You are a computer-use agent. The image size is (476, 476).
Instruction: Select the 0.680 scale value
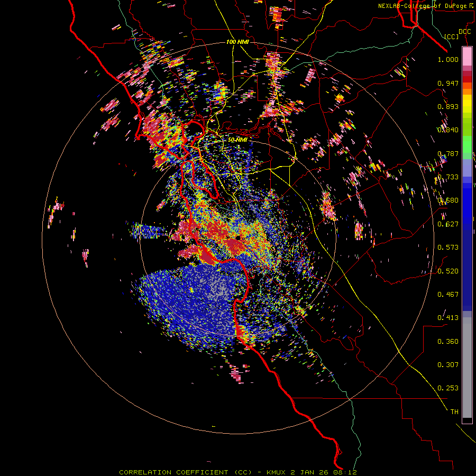tap(448, 200)
